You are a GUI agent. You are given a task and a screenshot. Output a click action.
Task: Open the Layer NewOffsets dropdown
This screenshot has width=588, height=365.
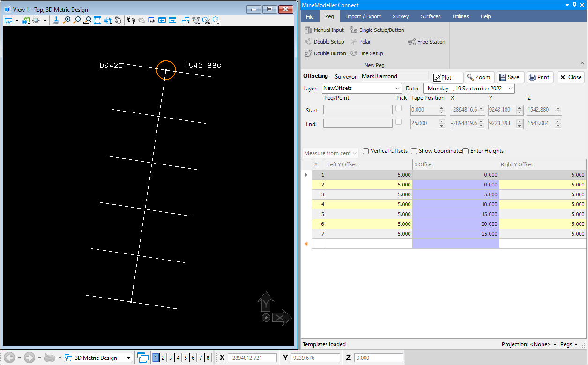click(x=398, y=88)
